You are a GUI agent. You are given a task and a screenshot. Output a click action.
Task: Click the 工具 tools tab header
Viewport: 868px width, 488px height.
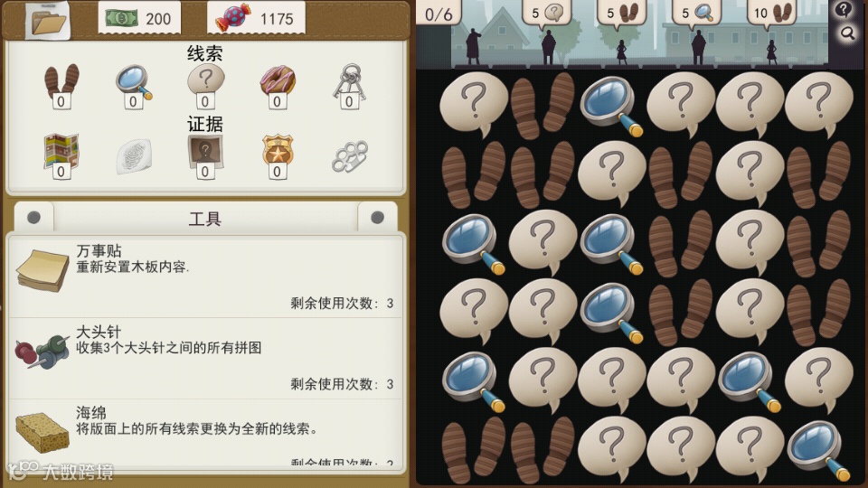205,219
